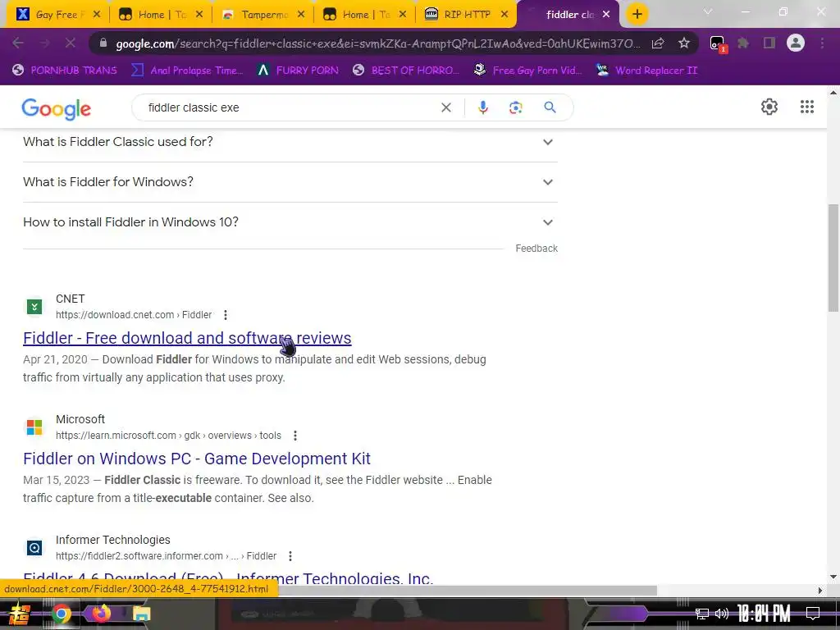Expand "What is Fiddler Classic used for?"
Screen dimensions: 840x630
[290, 142]
